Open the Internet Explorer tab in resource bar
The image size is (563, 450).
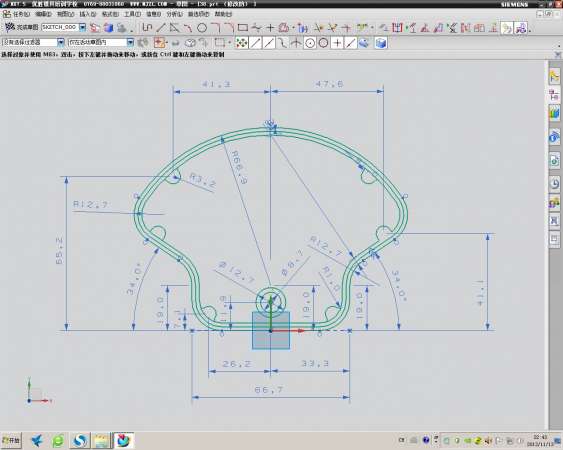click(x=554, y=137)
